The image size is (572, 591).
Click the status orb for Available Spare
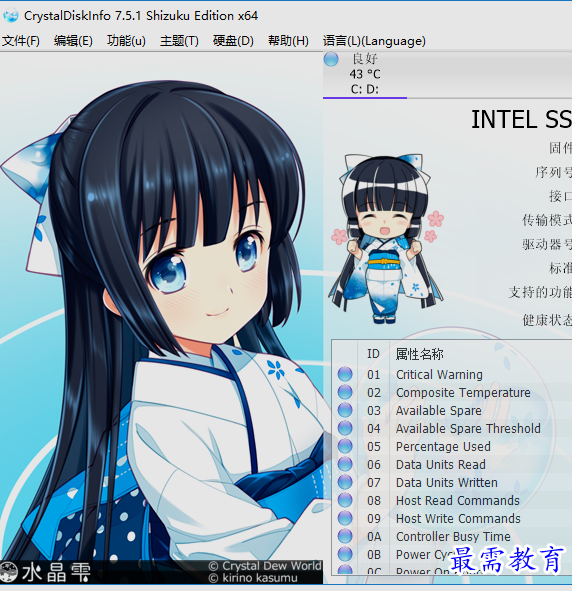pos(345,410)
